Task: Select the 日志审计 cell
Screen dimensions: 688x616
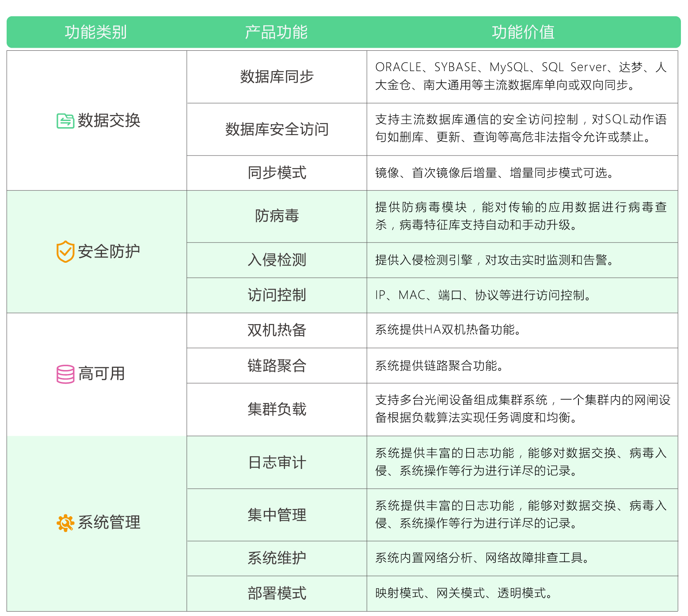Action: [277, 462]
